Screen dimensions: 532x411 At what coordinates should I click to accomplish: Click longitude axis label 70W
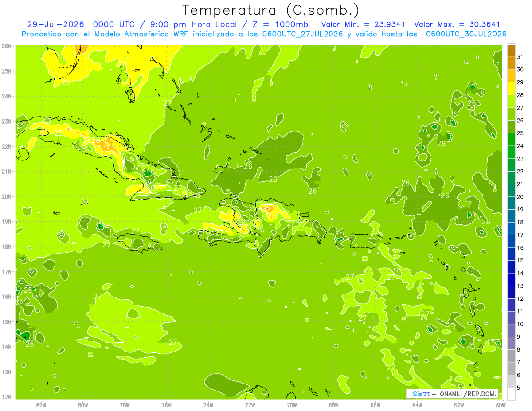coord(292,405)
